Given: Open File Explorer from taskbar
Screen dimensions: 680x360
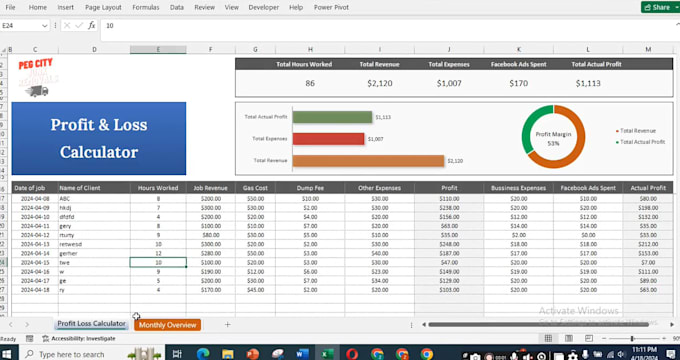Looking at the screenshot, I should (x=228, y=354).
